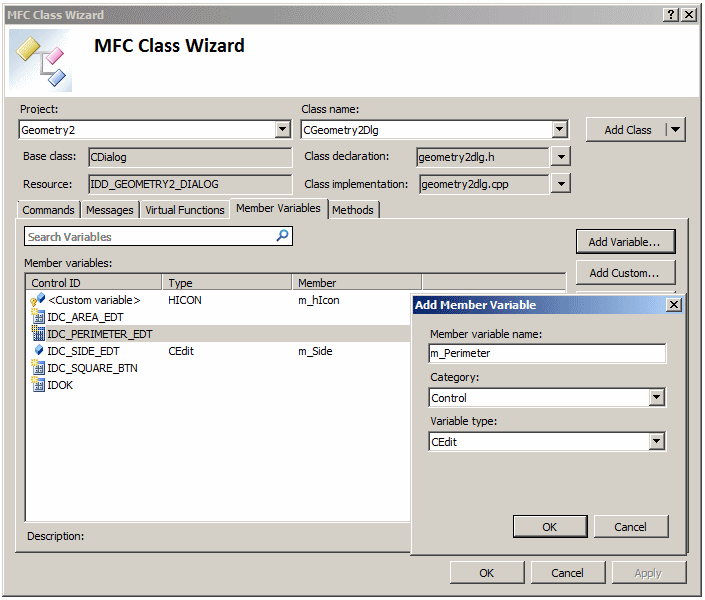The width and height of the screenshot is (705, 600).
Task: Switch to the Methods tab
Action: (353, 210)
